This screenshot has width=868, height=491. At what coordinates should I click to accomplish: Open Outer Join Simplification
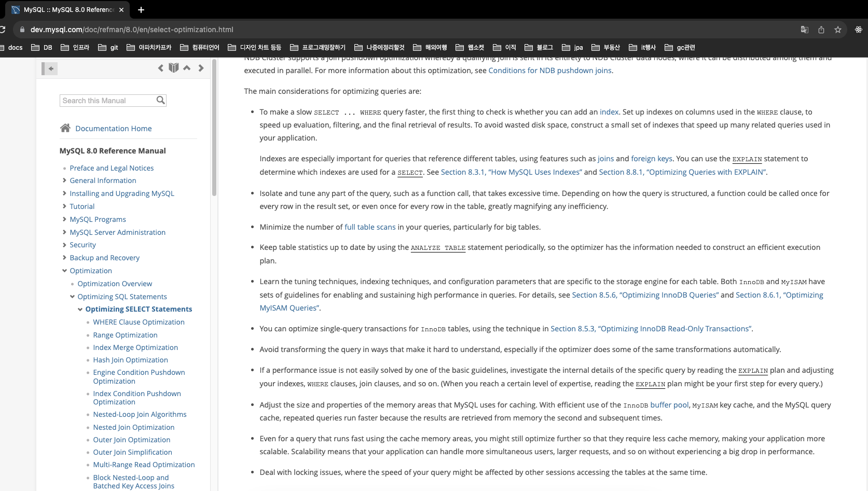[132, 452]
